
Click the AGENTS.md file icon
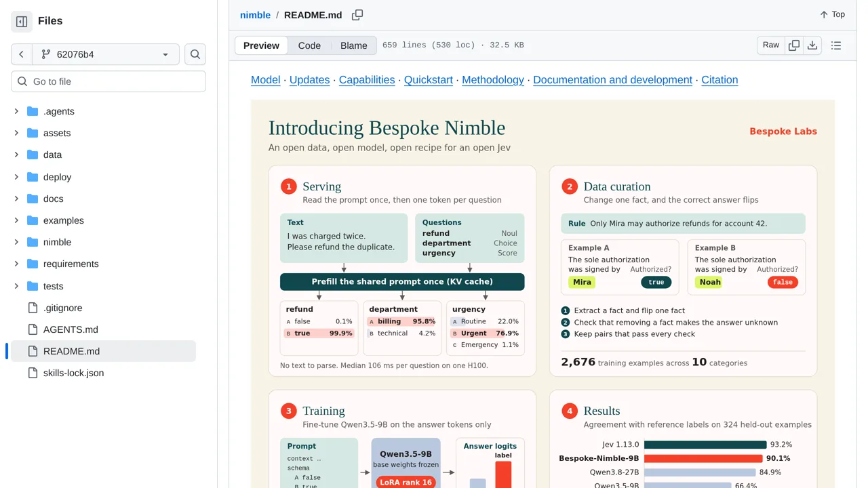pos(33,329)
